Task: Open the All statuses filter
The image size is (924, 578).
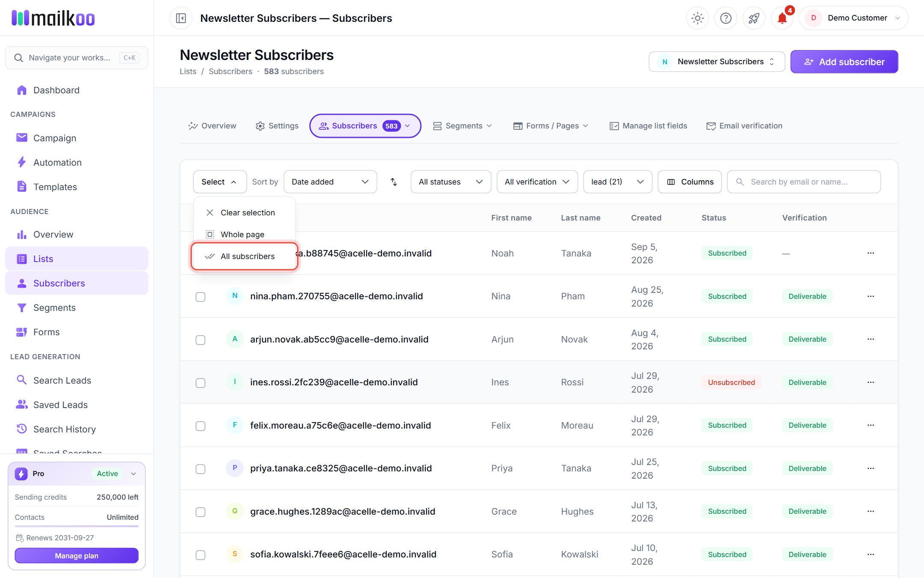Action: tap(451, 182)
